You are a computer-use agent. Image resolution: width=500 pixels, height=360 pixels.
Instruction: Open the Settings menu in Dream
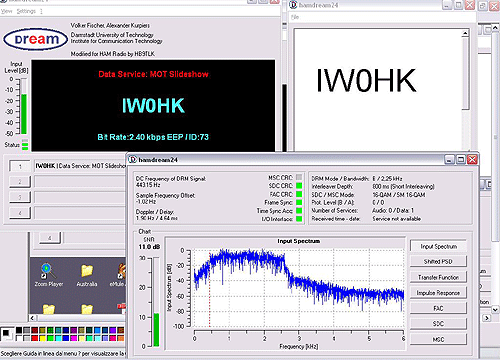[x=26, y=11]
